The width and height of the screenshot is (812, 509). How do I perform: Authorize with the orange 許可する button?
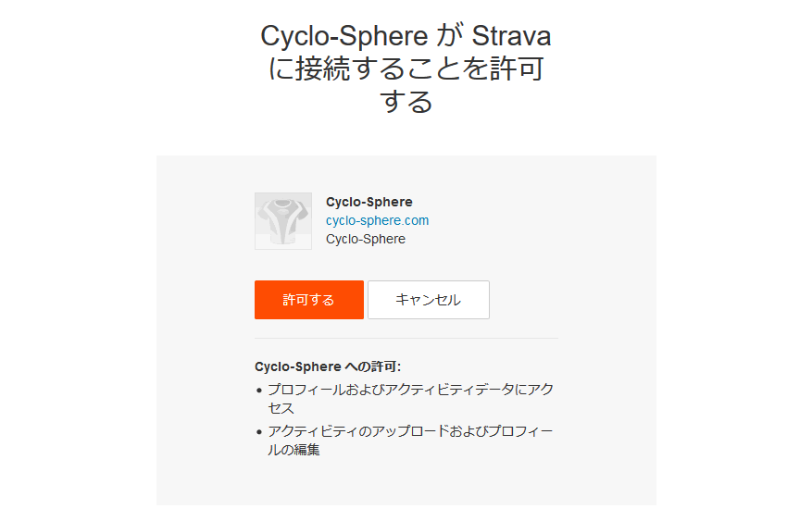(309, 300)
